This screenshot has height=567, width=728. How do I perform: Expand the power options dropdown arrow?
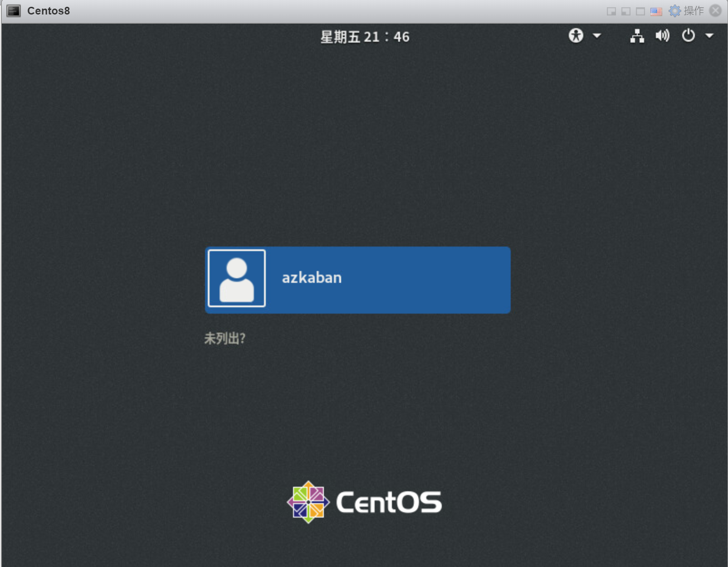point(708,36)
